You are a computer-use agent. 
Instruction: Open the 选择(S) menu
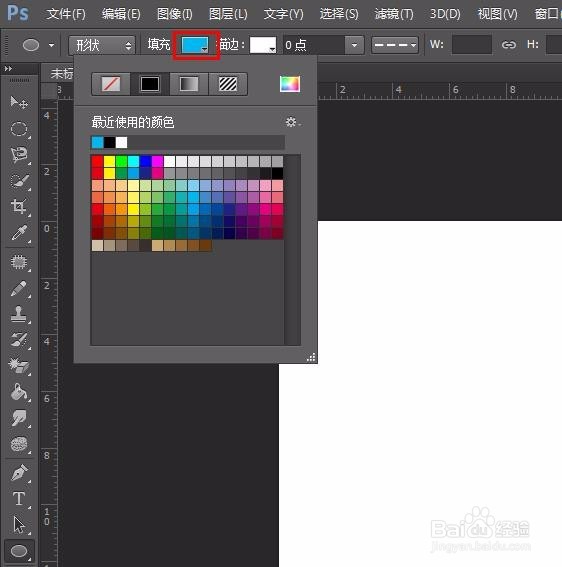[x=339, y=14]
